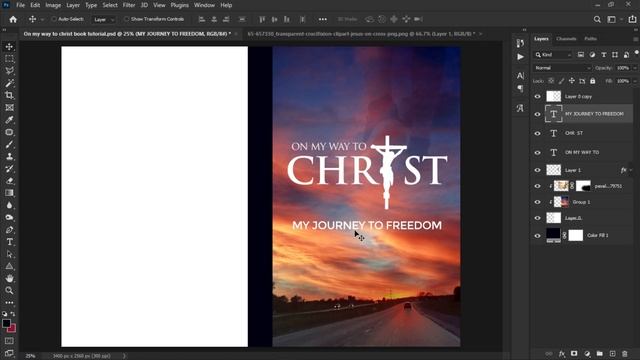This screenshot has width=640, height=360.
Task: Create a new layer with plus icon
Action: point(612,353)
